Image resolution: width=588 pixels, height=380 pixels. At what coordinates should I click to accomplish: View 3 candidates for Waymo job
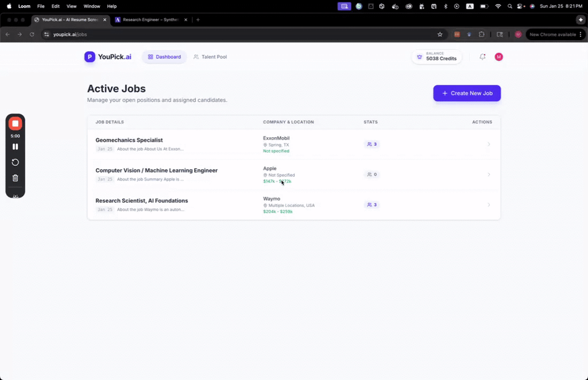372,205
